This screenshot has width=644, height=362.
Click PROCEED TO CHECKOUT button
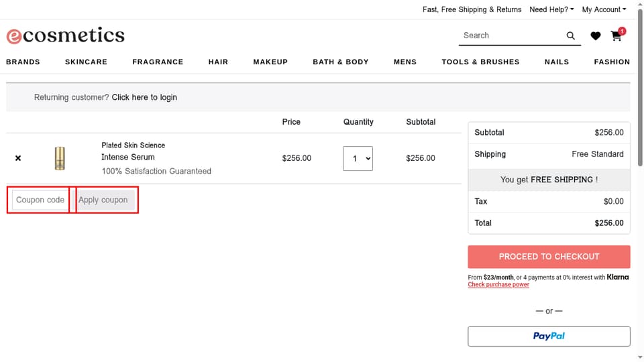point(549,257)
